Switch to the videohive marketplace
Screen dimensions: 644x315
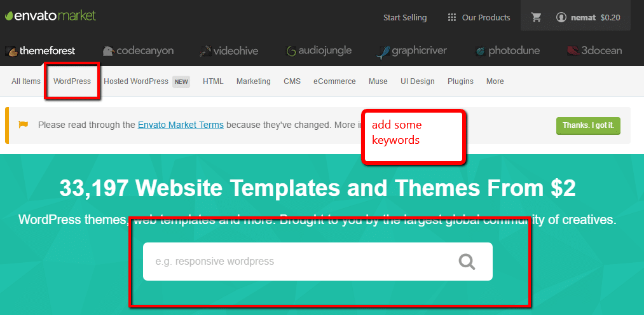pos(229,51)
